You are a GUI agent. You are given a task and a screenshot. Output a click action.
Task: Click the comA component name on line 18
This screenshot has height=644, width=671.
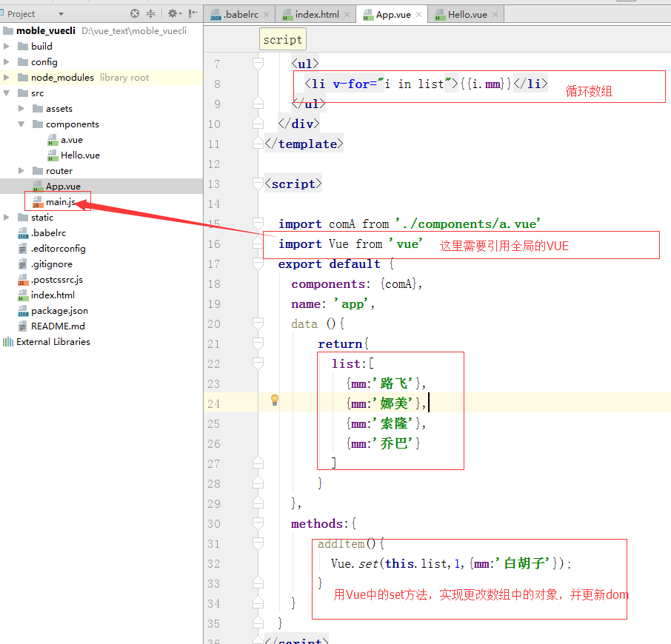point(398,284)
